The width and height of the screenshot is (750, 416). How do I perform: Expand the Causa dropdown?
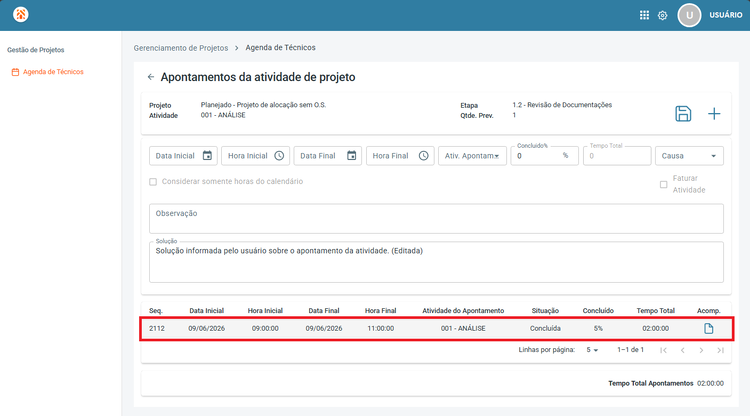pyautogui.click(x=689, y=156)
